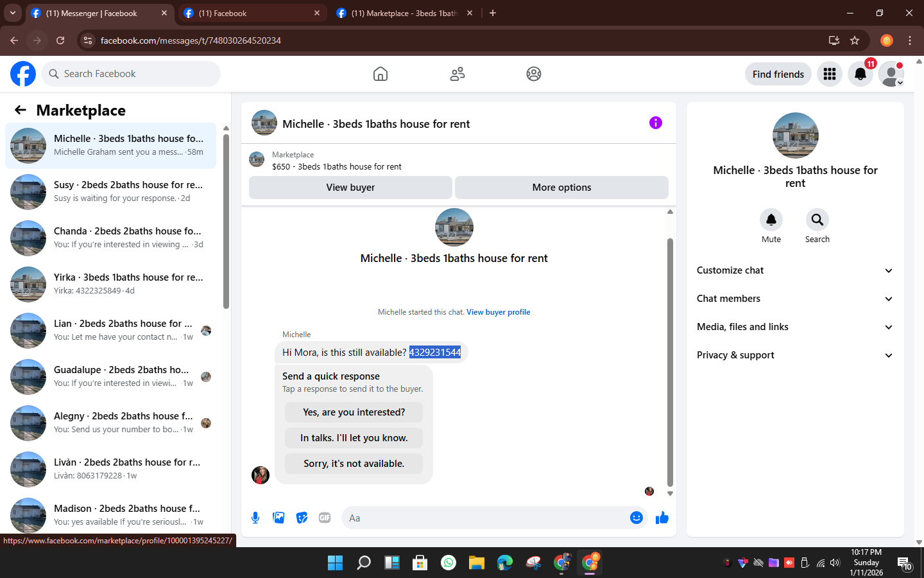The image size is (924, 578).
Task: Expand Privacy & support section
Action: (x=795, y=355)
